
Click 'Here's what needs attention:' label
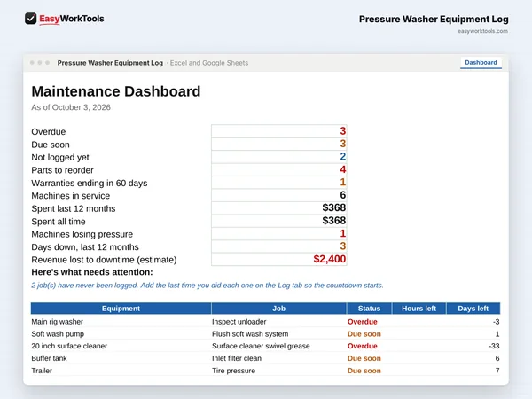[92, 272]
